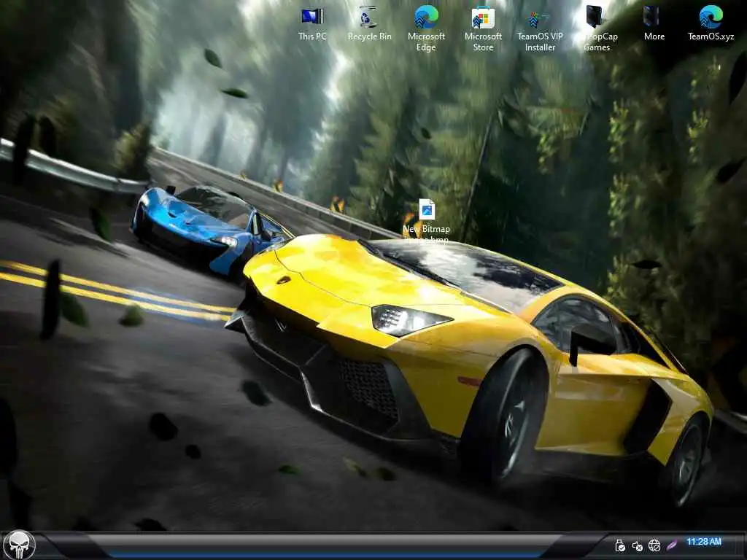Open the skull Start button
This screenshot has width=747, height=560.
click(x=19, y=545)
